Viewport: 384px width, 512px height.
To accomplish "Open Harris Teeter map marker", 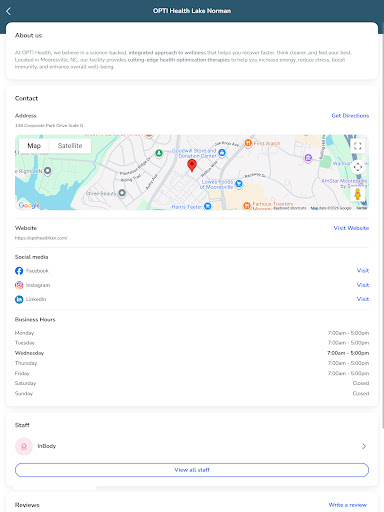I will coord(208,206).
